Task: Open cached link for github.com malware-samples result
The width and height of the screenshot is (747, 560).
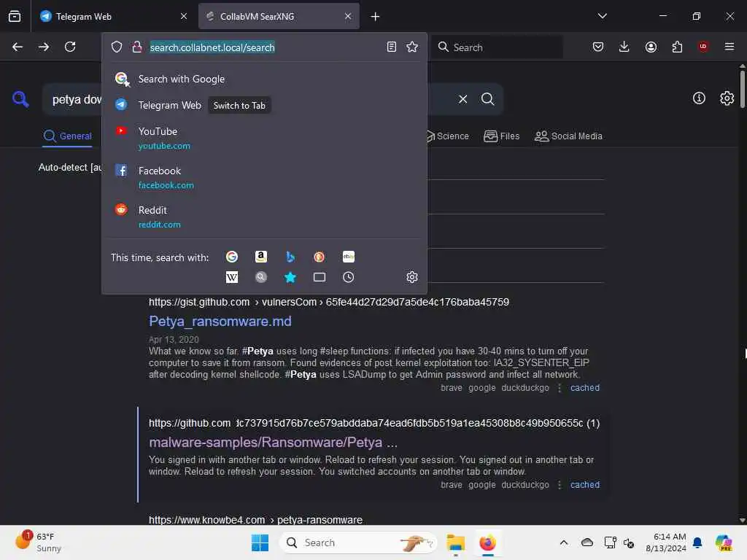Action: pos(584,485)
